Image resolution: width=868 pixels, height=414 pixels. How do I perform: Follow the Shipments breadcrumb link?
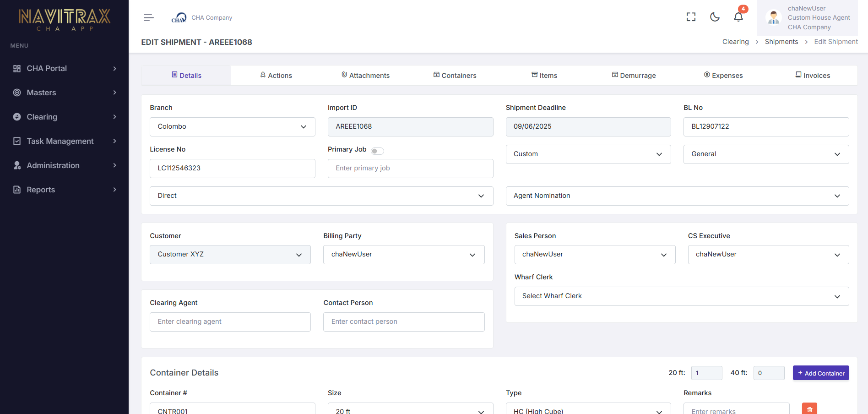coord(781,42)
